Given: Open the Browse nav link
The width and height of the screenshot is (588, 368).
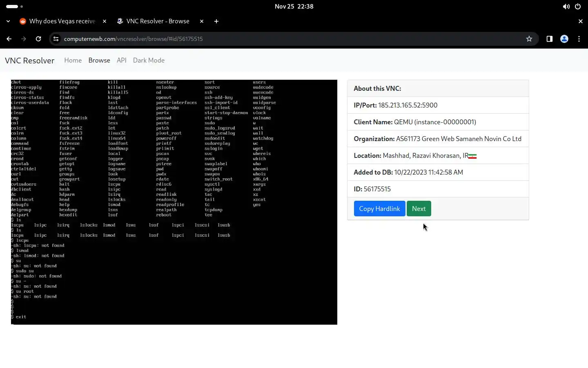Looking at the screenshot, I should 99,60.
